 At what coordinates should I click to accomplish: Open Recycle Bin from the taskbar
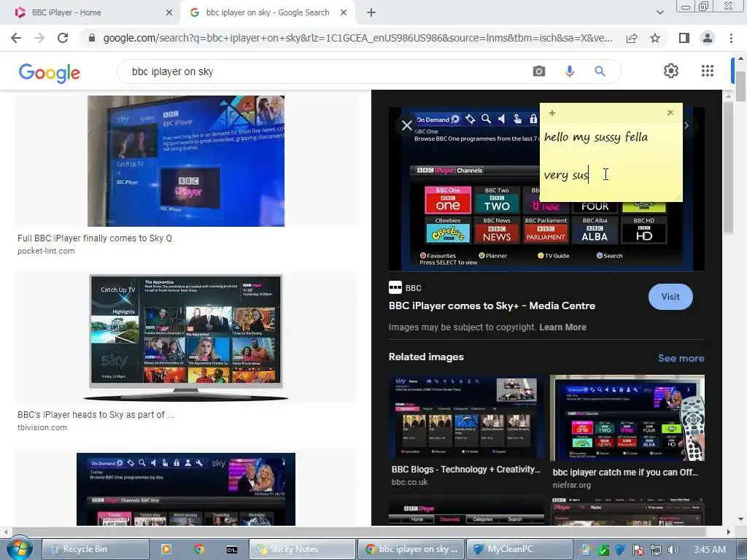pyautogui.click(x=96, y=549)
